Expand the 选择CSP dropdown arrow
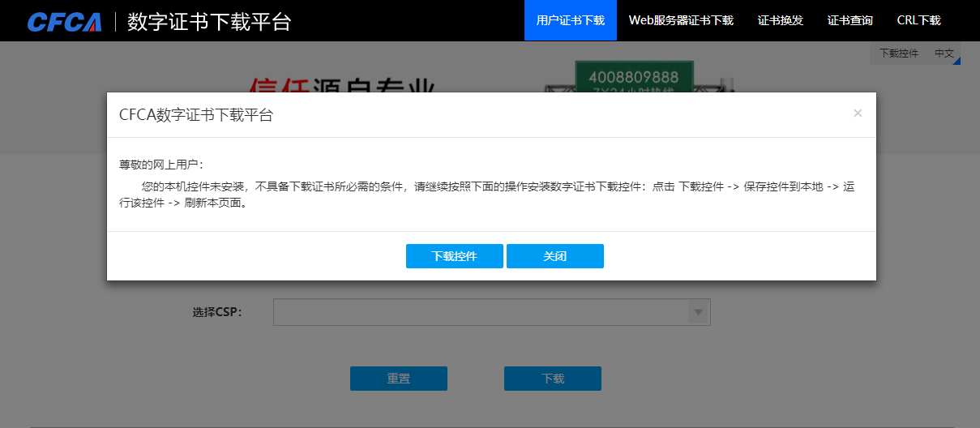The width and height of the screenshot is (980, 428). (698, 312)
